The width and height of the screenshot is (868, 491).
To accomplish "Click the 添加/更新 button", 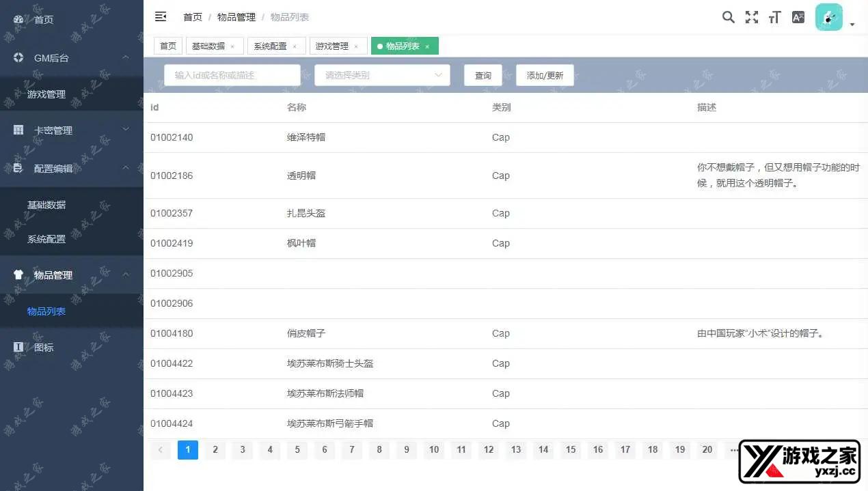I will [545, 75].
